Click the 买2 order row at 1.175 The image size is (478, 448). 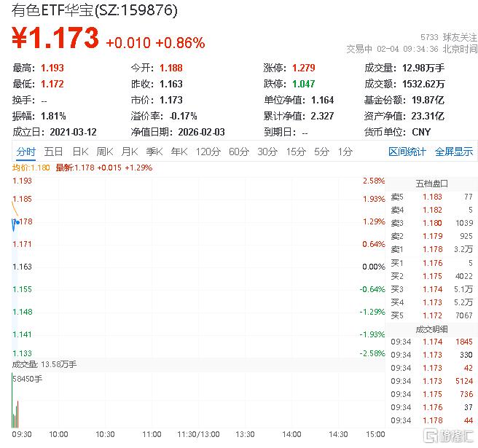(431, 276)
